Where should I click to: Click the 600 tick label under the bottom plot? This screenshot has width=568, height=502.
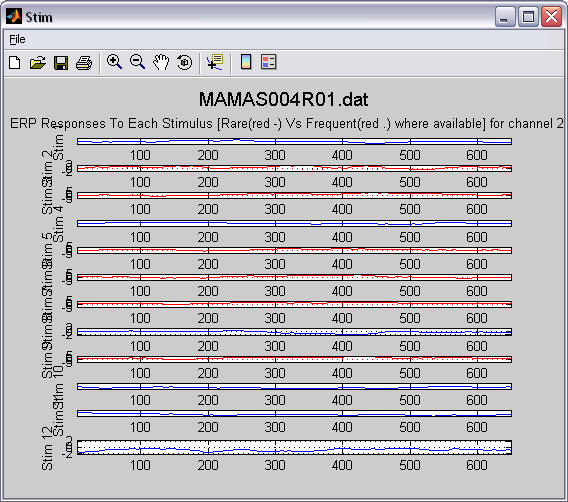point(477,465)
